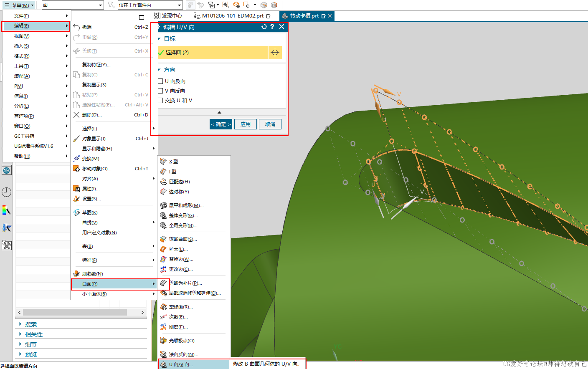Expand the 预览 section
Screen dimensions: 588x369
point(20,354)
